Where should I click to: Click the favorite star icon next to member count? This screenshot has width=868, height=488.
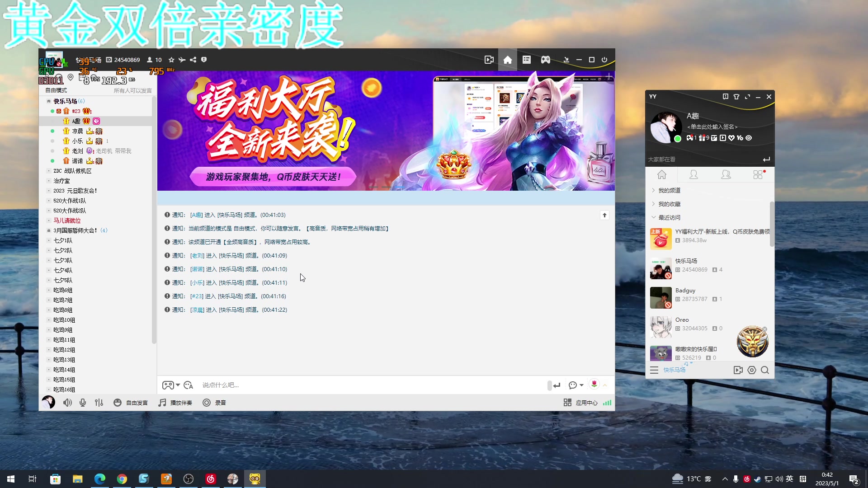point(171,60)
